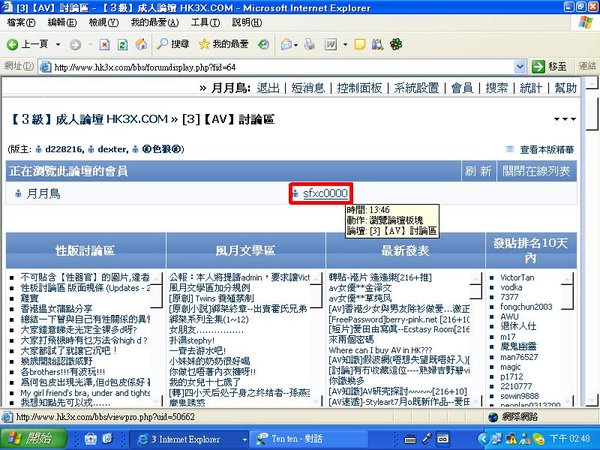Open the Back button history dropdown arrow

pos(58,44)
